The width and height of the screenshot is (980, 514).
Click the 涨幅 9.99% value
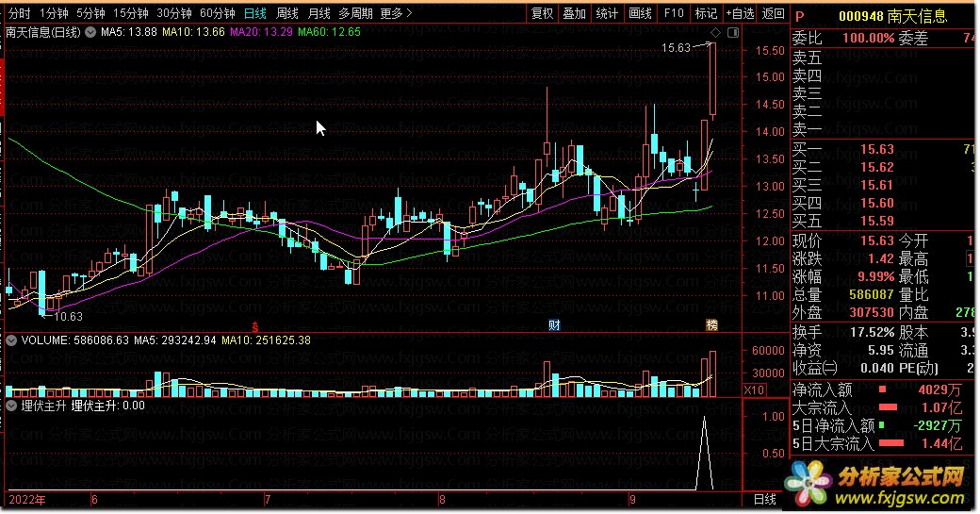[875, 276]
